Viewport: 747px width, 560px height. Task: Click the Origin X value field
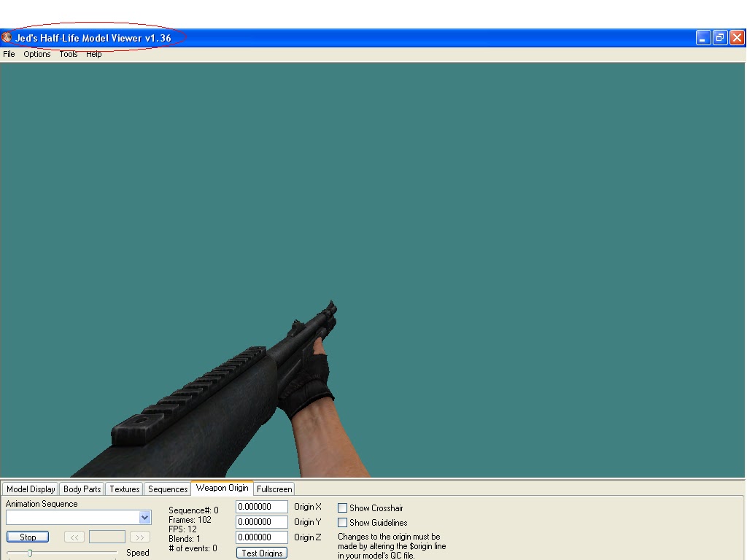click(x=262, y=507)
